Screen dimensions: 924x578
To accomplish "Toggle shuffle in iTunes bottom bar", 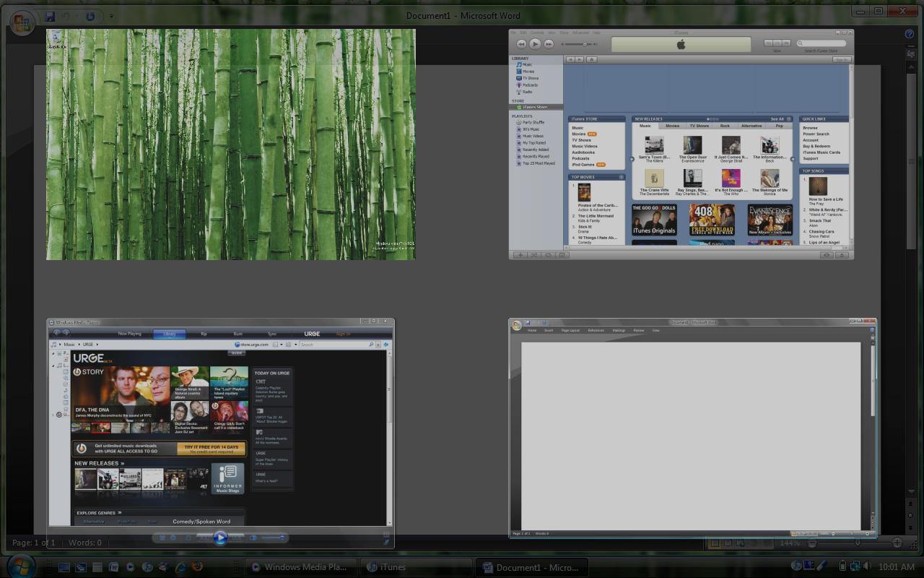I will pyautogui.click(x=534, y=254).
